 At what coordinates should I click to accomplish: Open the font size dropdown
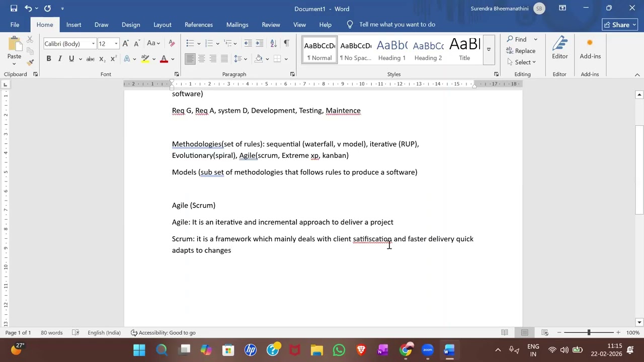pyautogui.click(x=116, y=44)
